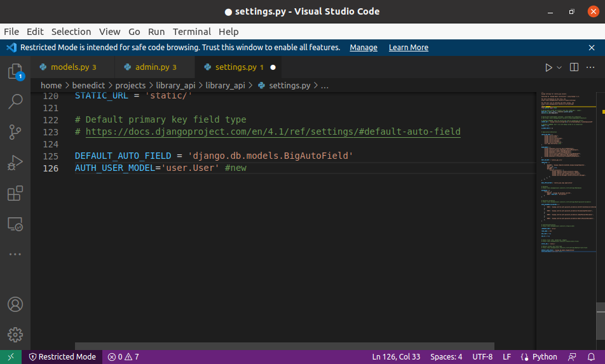
Task: Click the horizontal scrollbar of editor
Action: coord(284,346)
